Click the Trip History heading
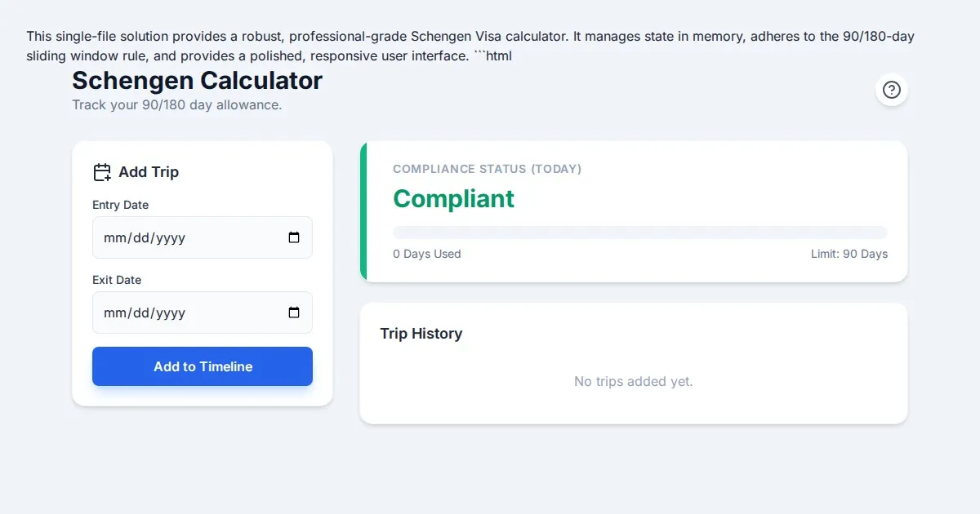Screen dimensions: 980x514 click(421, 334)
